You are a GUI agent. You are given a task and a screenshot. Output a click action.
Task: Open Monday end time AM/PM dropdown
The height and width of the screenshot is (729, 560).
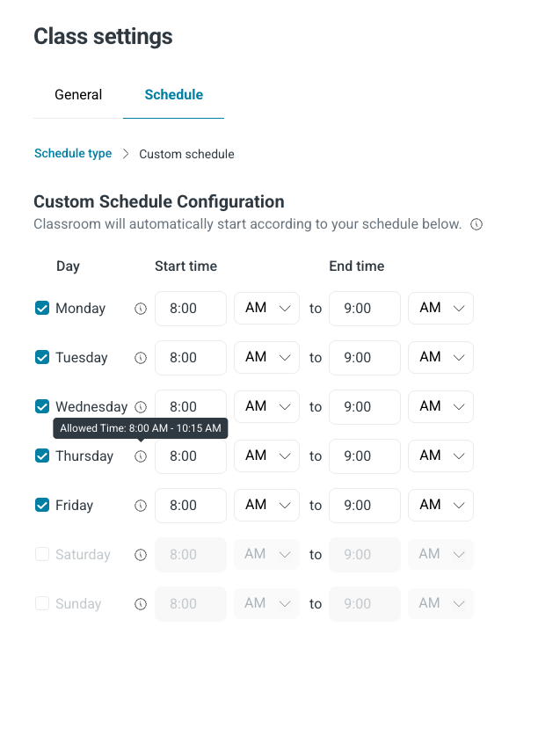pyautogui.click(x=440, y=309)
